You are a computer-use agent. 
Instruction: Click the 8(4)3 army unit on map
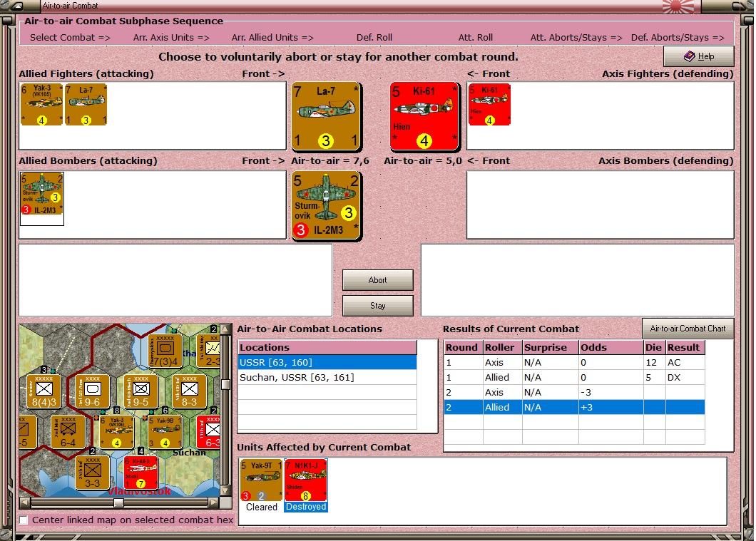coord(44,391)
